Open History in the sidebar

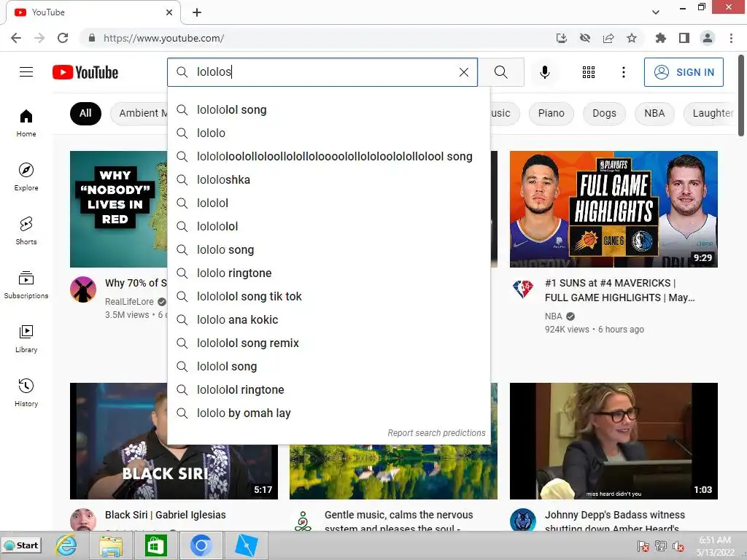26,393
